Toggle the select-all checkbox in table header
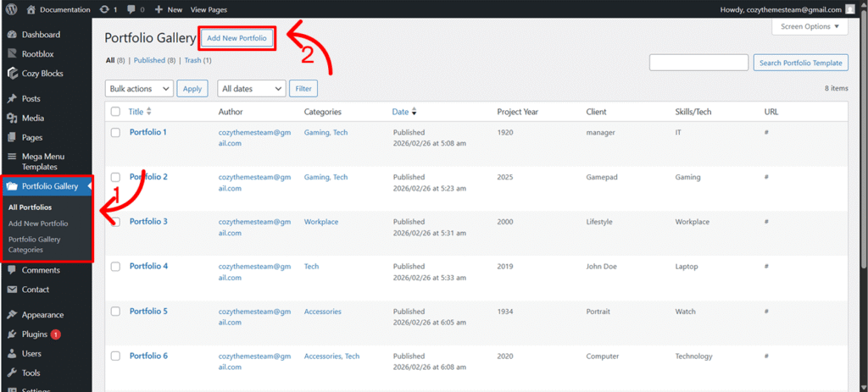Image resolution: width=868 pixels, height=392 pixels. coord(115,112)
